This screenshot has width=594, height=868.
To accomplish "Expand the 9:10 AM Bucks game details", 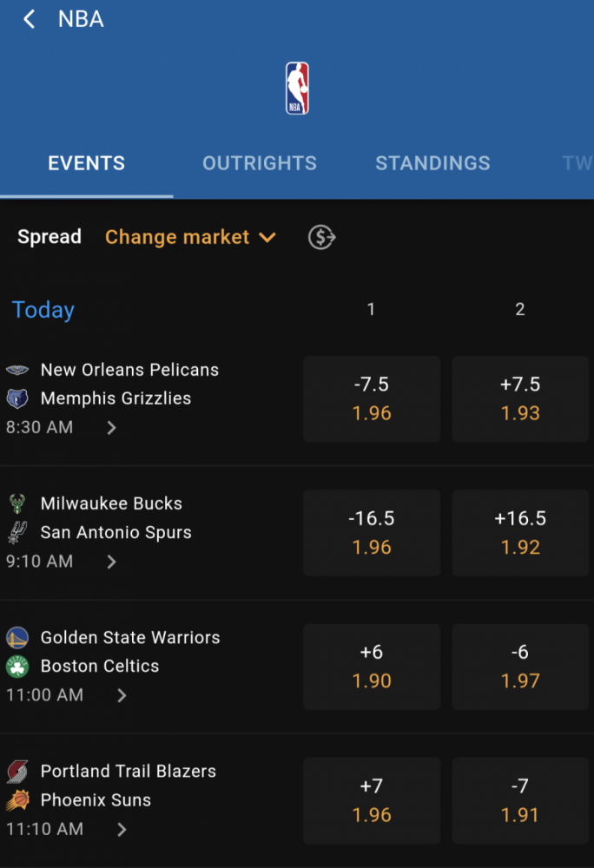I will click(x=111, y=562).
